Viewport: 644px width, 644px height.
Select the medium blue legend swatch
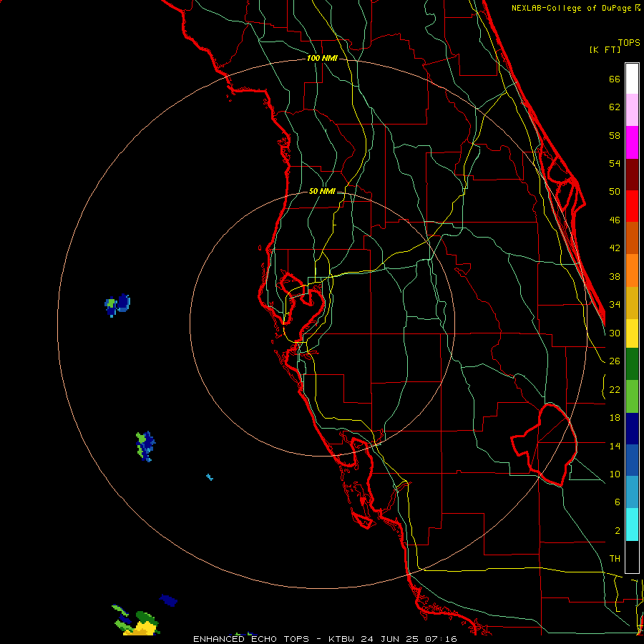(x=632, y=461)
